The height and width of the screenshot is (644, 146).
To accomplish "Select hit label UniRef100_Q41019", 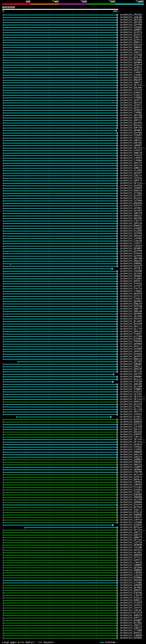I will click(x=131, y=45).
